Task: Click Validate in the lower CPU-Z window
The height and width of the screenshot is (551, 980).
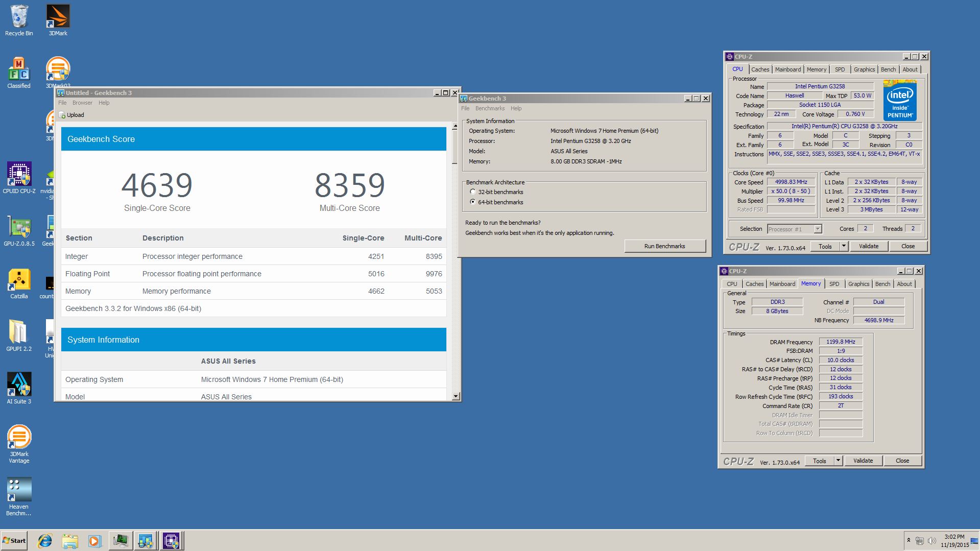Action: click(863, 461)
